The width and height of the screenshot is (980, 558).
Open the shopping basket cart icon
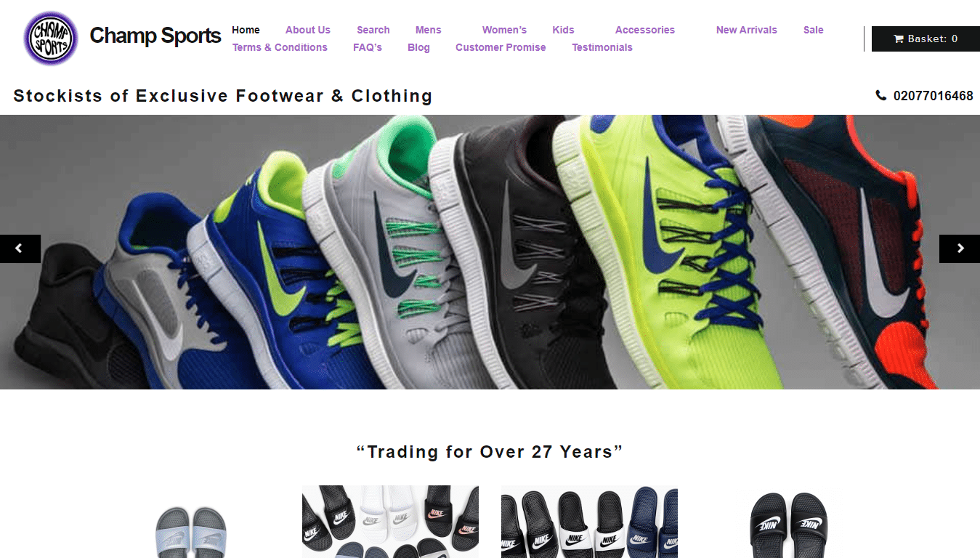pos(899,39)
